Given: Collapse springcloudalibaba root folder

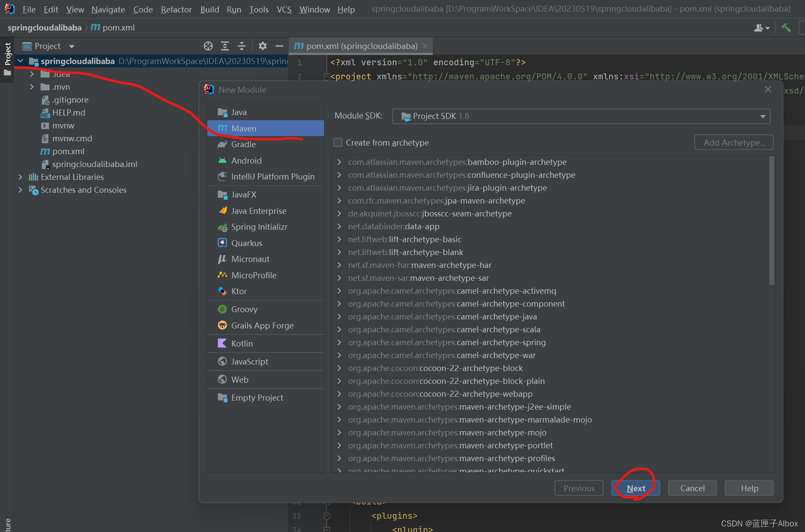Looking at the screenshot, I should coord(20,61).
